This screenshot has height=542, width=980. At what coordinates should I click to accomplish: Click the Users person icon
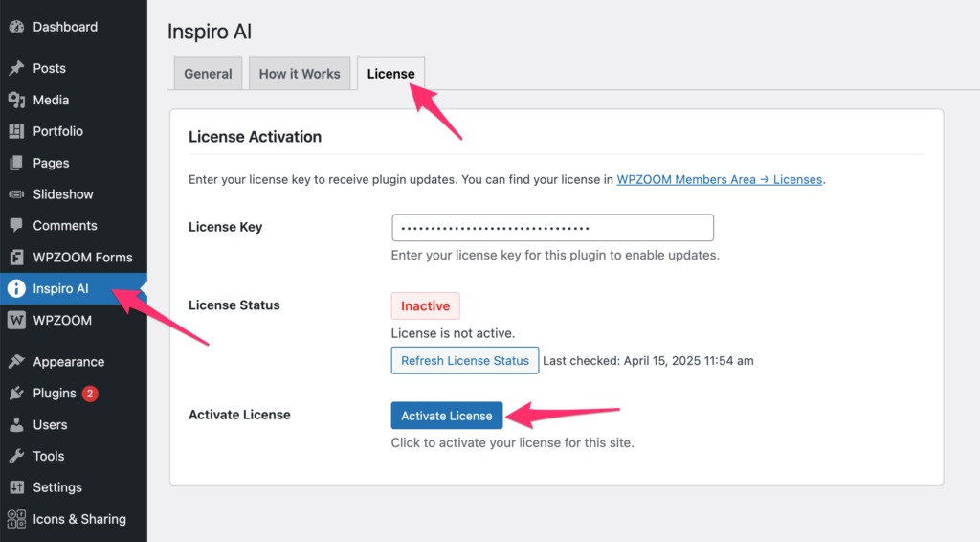[x=16, y=424]
